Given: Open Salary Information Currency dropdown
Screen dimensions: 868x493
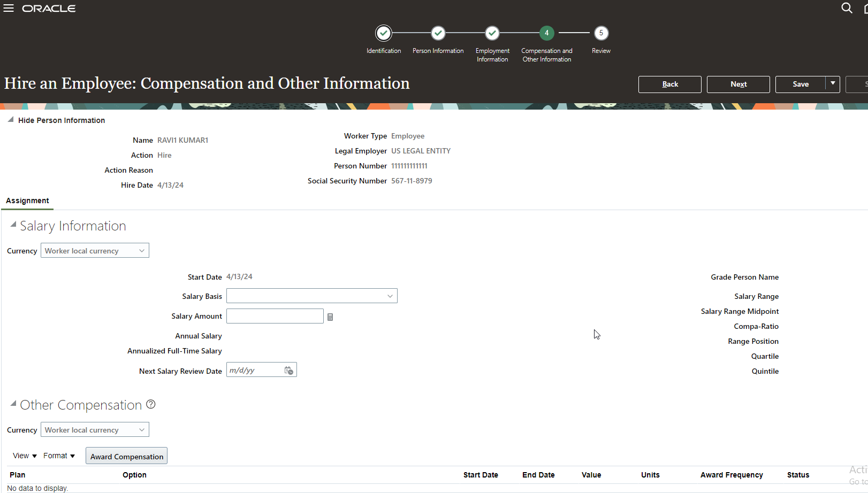Looking at the screenshot, I should [95, 251].
